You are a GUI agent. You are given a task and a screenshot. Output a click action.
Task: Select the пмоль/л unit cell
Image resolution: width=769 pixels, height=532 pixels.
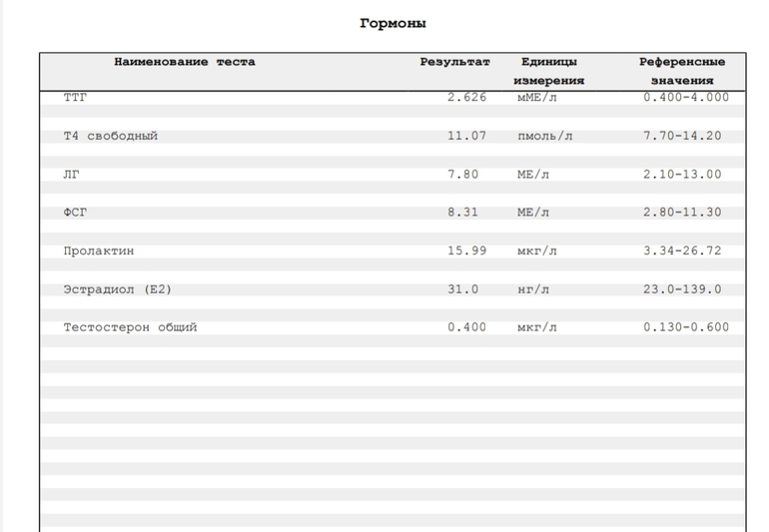[544, 136]
